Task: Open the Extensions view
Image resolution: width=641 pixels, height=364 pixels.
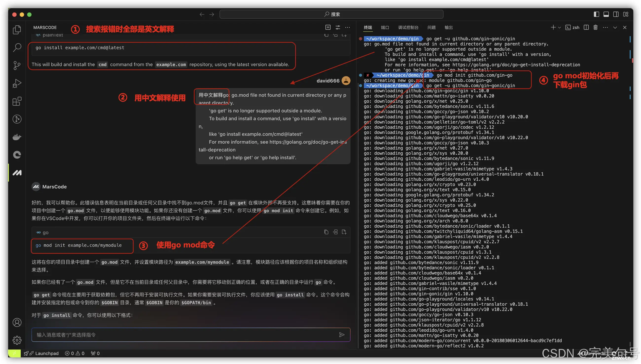Action: [x=17, y=101]
